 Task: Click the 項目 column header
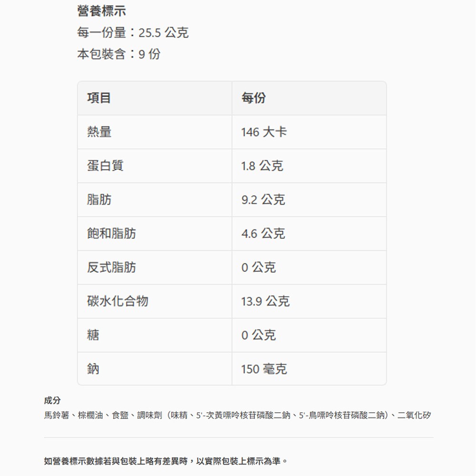[99, 98]
